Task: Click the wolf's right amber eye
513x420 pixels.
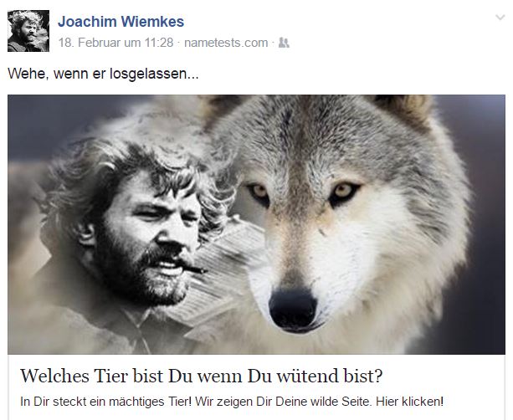Action: tap(343, 191)
